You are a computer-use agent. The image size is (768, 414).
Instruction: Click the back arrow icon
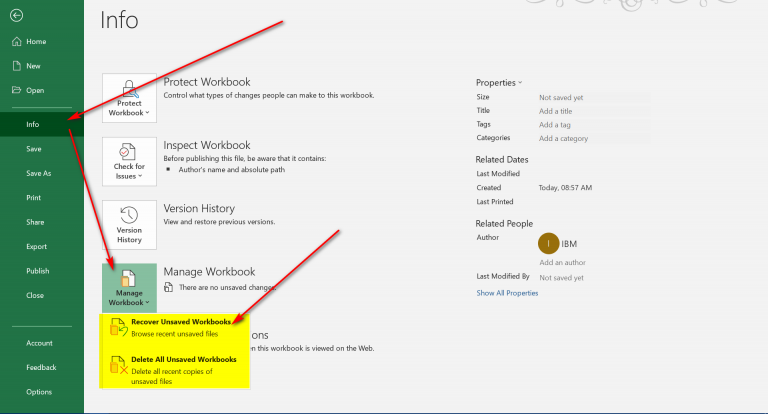(x=17, y=16)
